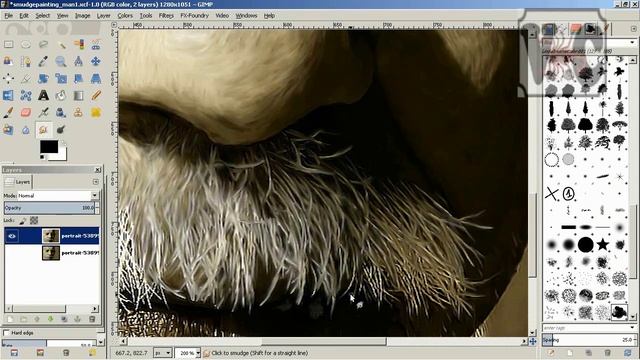Viewport: 640px width, 360px height.
Task: Adjust the layer Opacity slider
Action: point(51,208)
